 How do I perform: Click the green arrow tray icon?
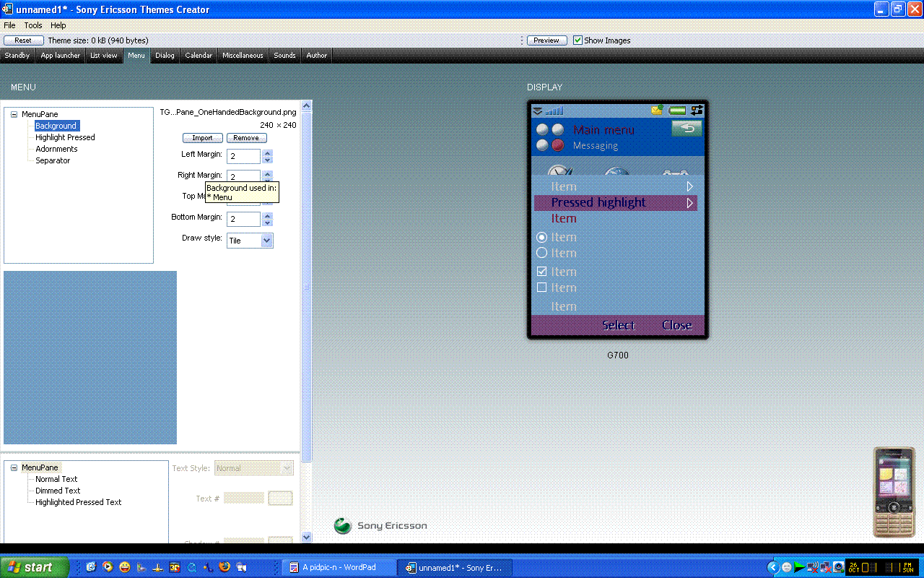(x=799, y=567)
